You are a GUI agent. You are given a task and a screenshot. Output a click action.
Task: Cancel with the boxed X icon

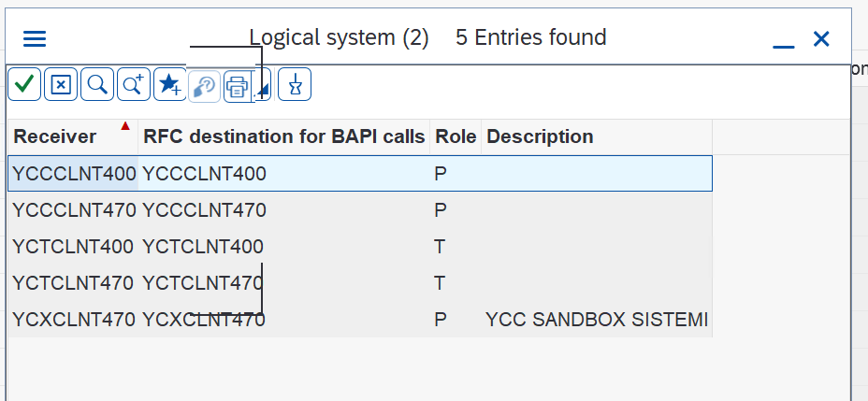coord(61,85)
